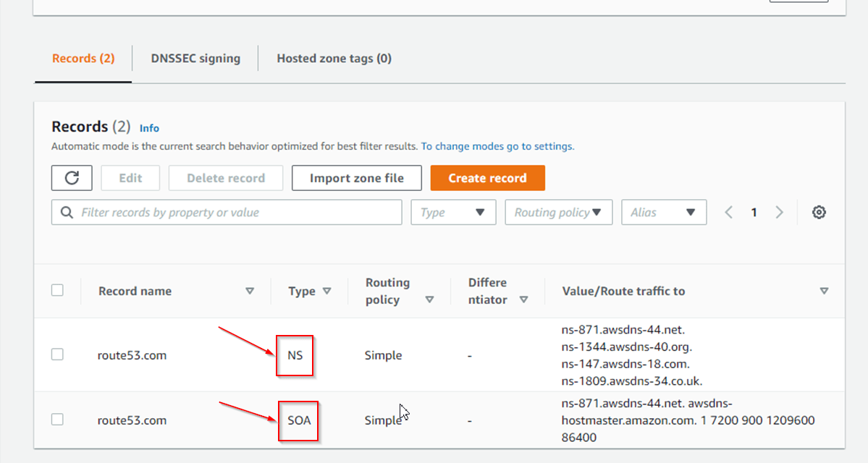
Task: Open the change modes settings link
Action: point(497,146)
